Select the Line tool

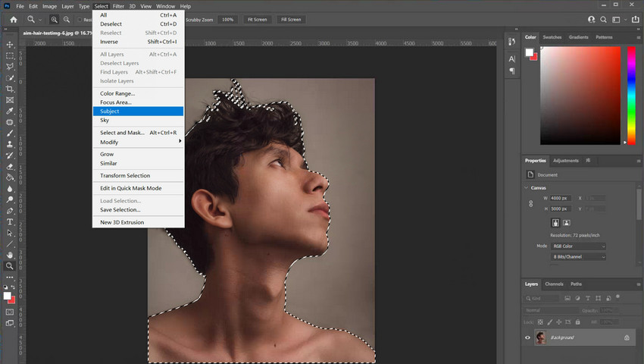[x=10, y=244]
